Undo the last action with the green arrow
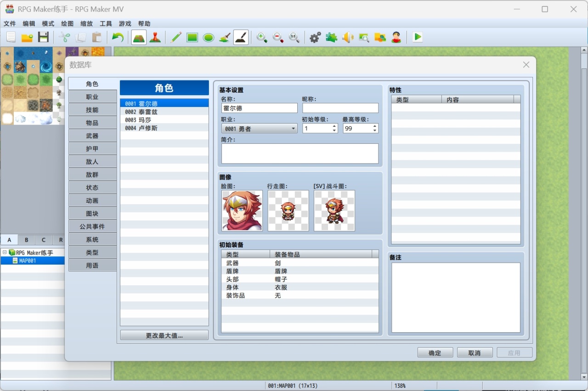The image size is (588, 391). [x=118, y=37]
